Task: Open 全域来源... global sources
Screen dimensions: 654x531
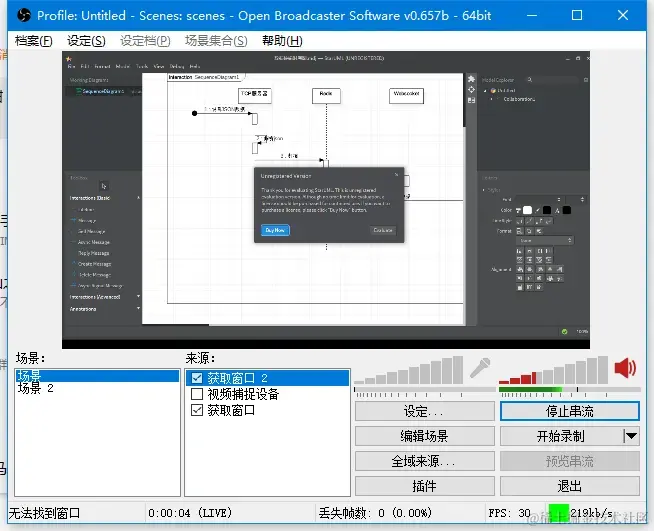Action: (425, 461)
